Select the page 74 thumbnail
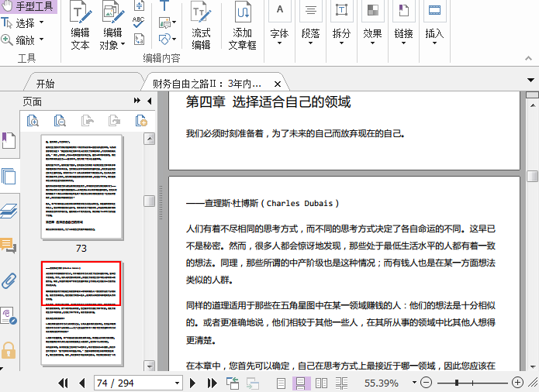The image size is (539, 392). [x=81, y=314]
